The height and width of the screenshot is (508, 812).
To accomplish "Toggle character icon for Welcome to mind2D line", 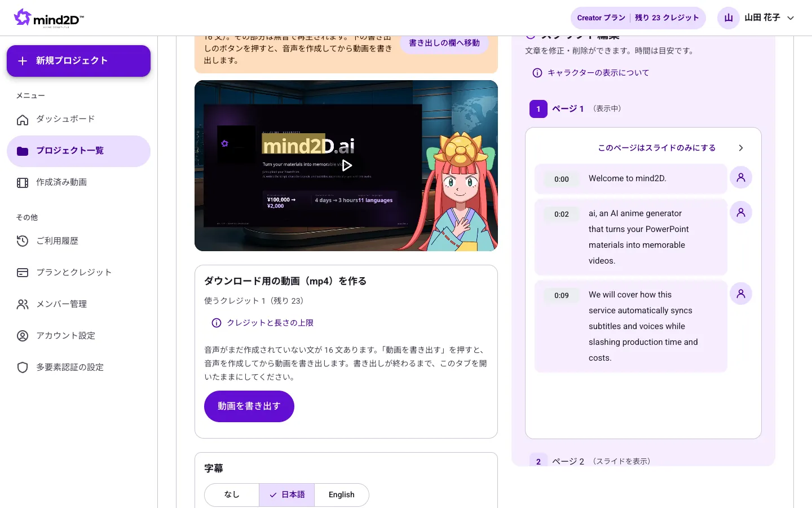I will click(x=741, y=177).
